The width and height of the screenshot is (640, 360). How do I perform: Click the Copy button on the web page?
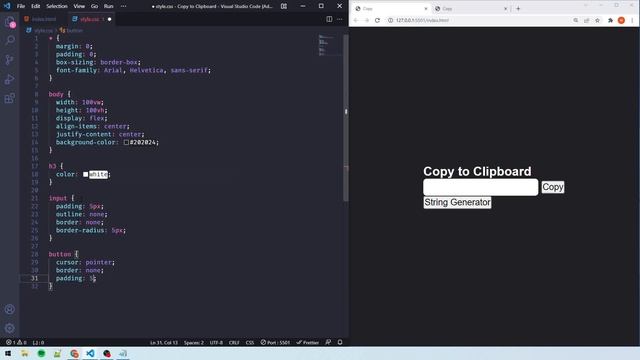553,187
